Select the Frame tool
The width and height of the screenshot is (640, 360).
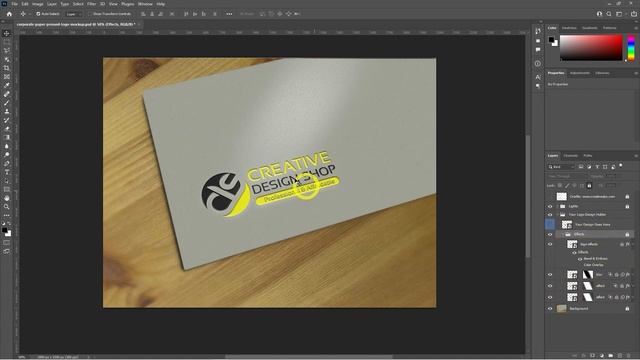coord(7,77)
